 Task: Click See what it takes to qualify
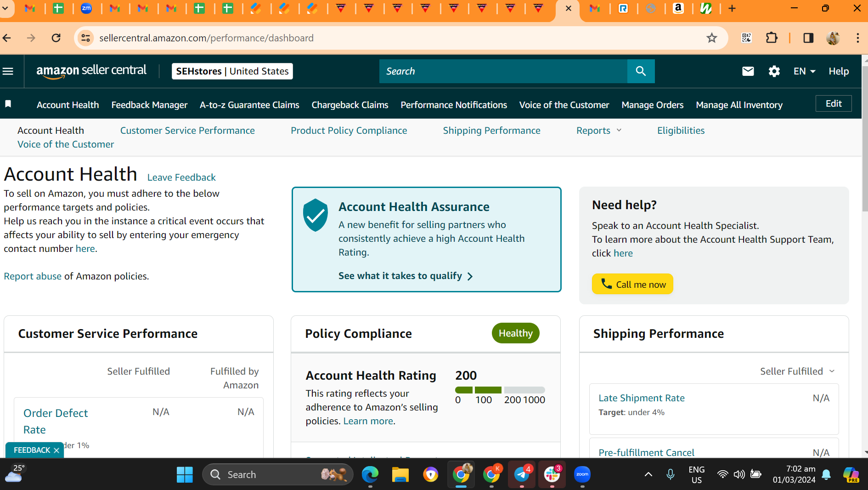[406, 276]
